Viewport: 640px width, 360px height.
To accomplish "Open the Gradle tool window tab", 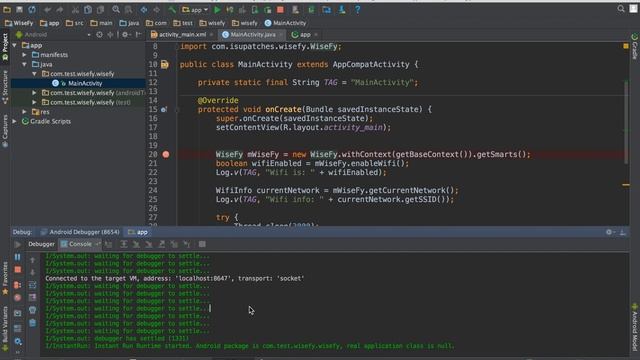I will [x=635, y=46].
